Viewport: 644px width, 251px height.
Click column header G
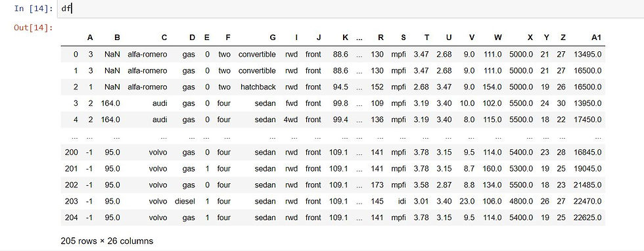273,38
